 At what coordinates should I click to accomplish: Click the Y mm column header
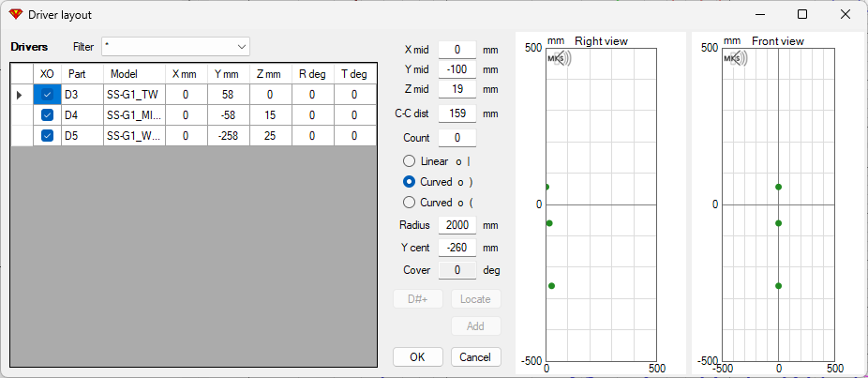coord(229,74)
